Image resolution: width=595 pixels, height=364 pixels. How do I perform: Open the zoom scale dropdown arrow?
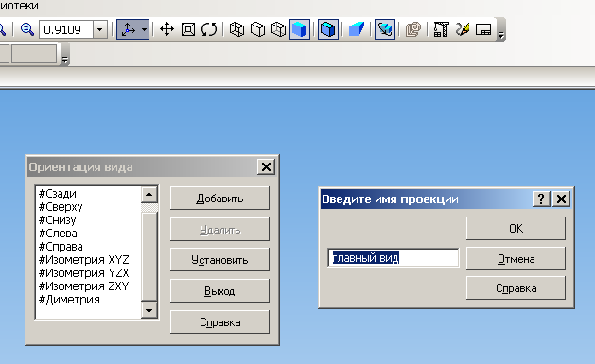click(x=100, y=29)
